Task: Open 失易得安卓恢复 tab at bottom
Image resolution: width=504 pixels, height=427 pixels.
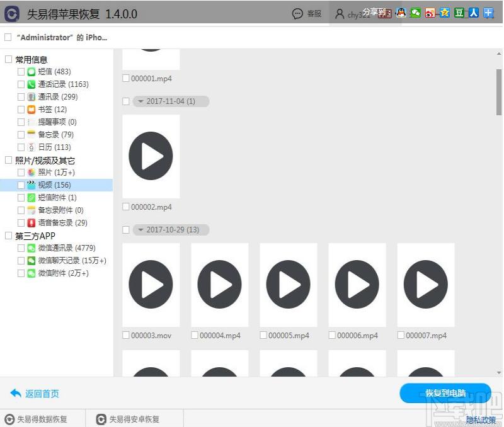Action: pos(128,419)
